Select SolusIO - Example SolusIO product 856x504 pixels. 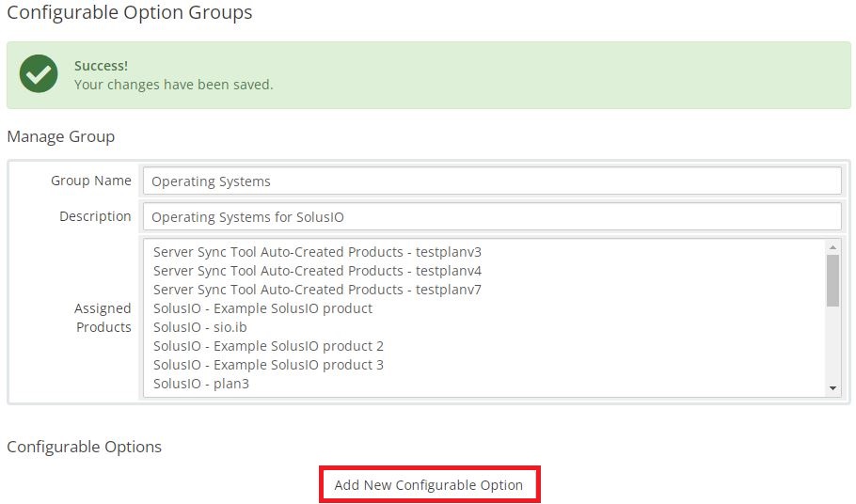262,308
